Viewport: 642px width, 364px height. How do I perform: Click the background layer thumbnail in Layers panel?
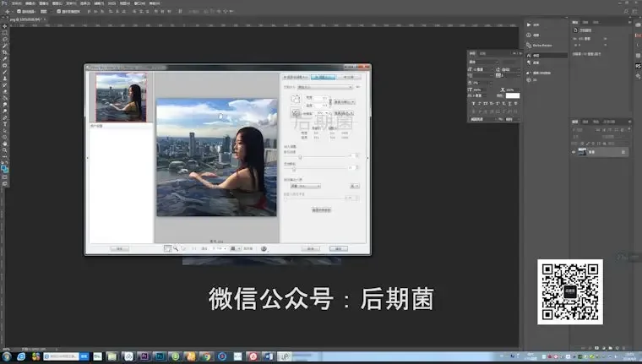[x=582, y=152]
